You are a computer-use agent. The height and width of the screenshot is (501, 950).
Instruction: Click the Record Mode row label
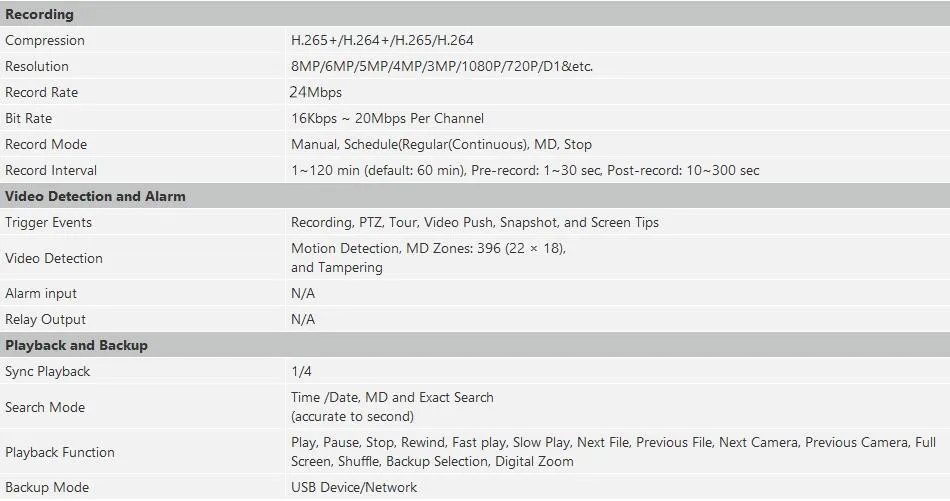click(x=46, y=145)
